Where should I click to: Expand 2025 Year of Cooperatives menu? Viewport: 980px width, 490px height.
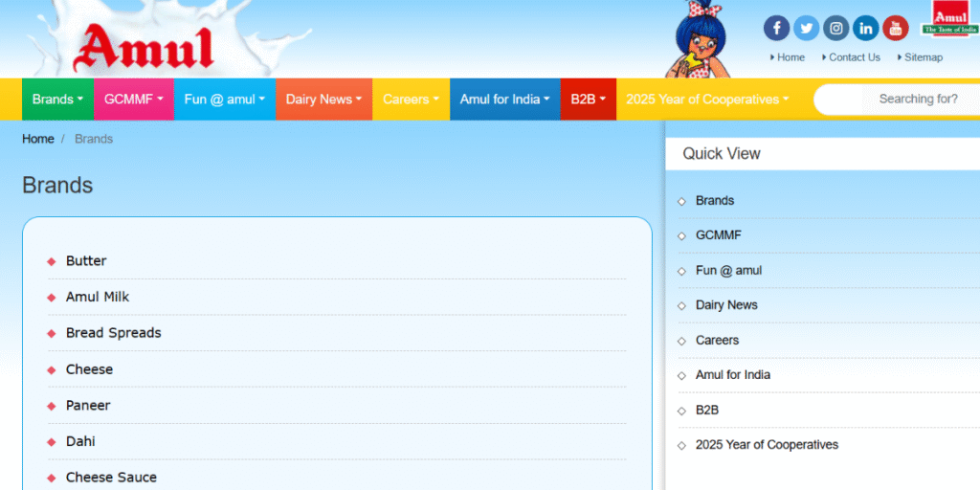(x=707, y=100)
